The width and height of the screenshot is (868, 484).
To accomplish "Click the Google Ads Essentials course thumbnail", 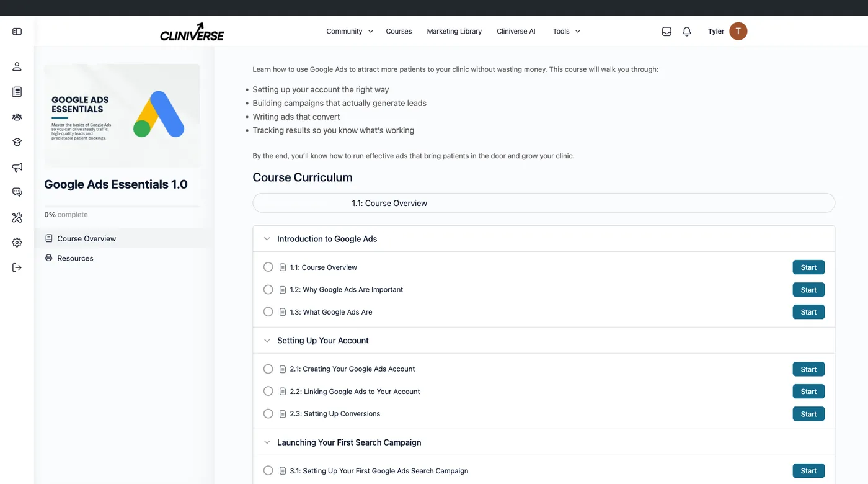I will (x=122, y=115).
